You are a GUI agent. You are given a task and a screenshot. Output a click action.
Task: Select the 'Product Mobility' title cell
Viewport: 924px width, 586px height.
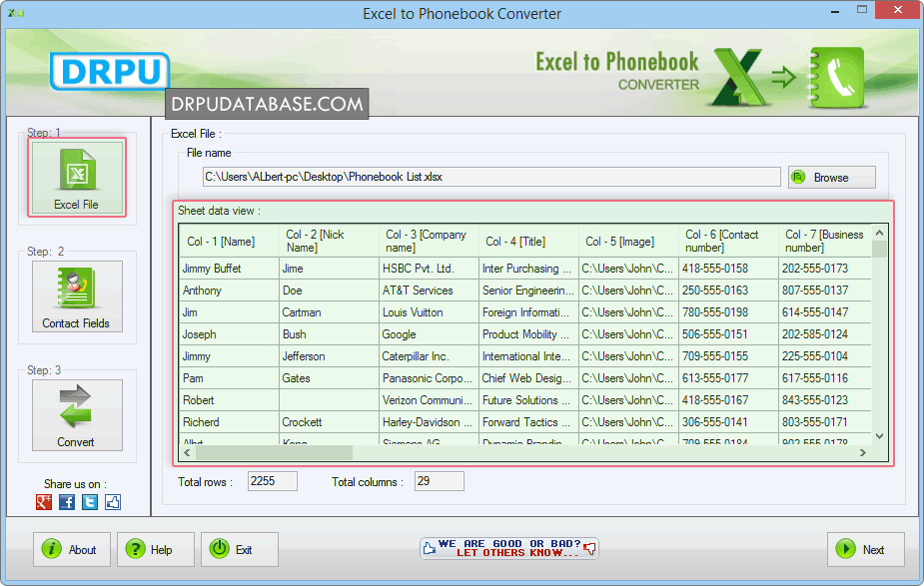coord(528,334)
